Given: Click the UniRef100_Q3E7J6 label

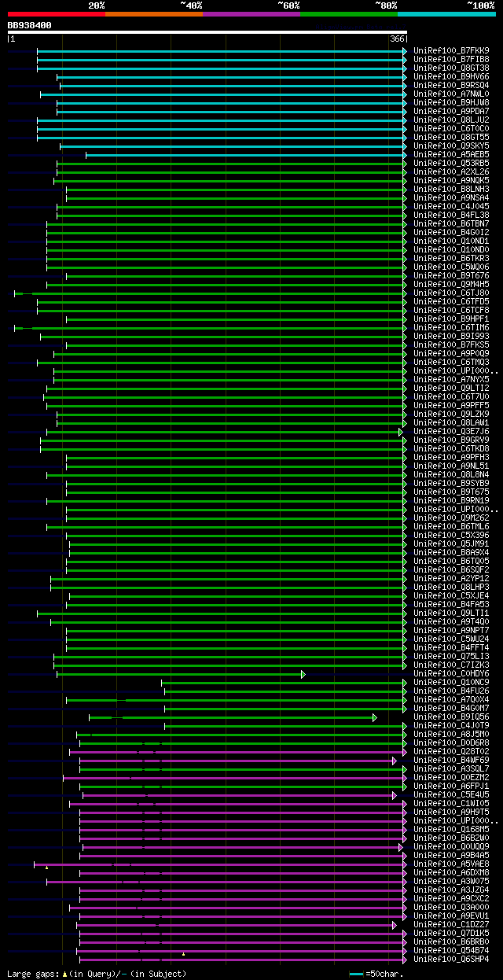Looking at the screenshot, I should [451, 431].
